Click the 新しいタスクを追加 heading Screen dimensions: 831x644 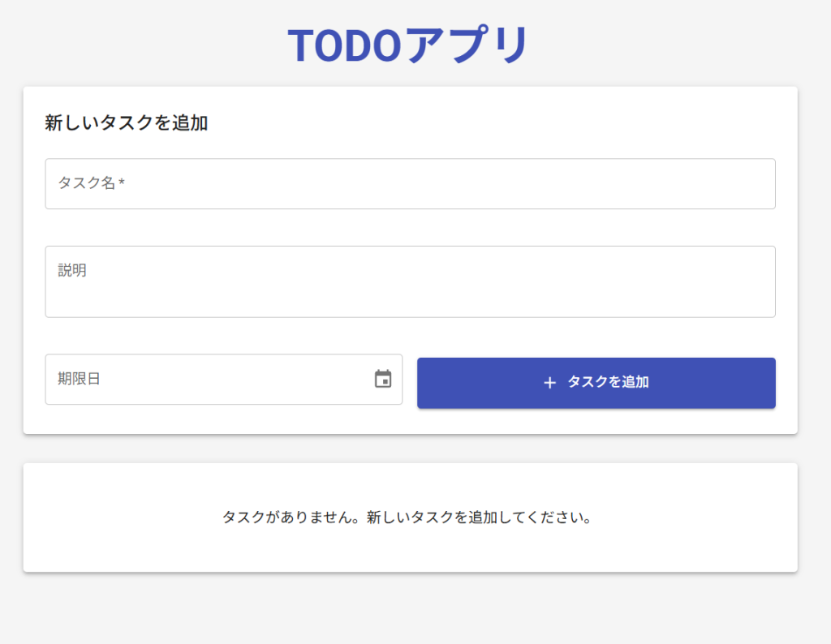(126, 123)
